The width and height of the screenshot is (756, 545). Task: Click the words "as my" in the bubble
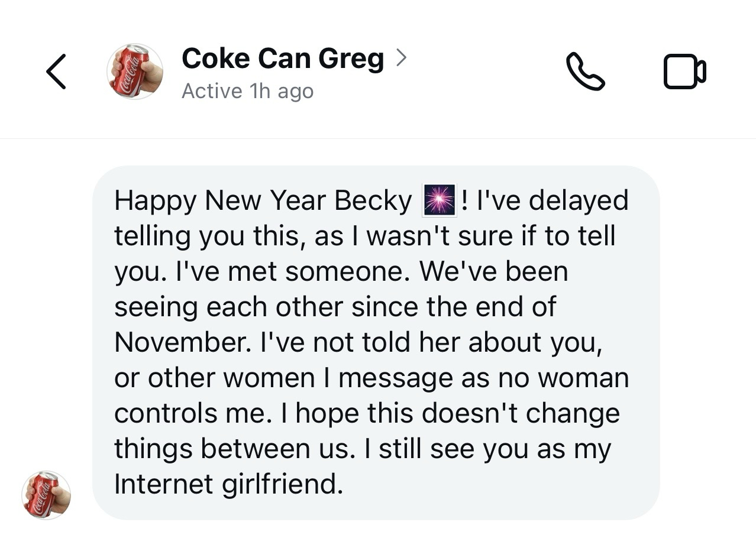573,449
